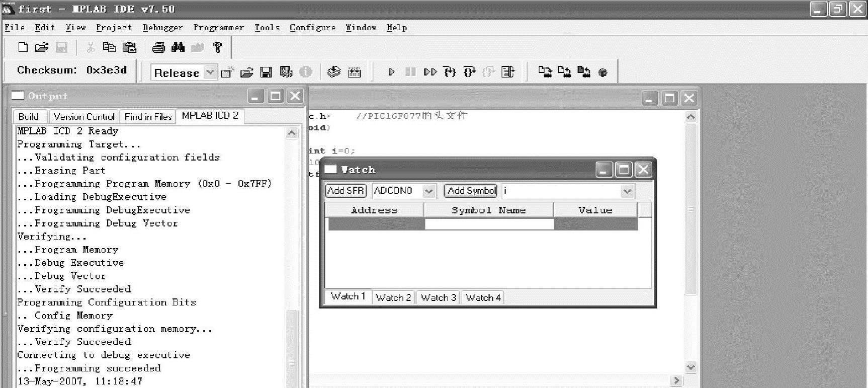Viewport: 868px width, 388px height.
Task: Open the Window menu
Action: tap(361, 28)
